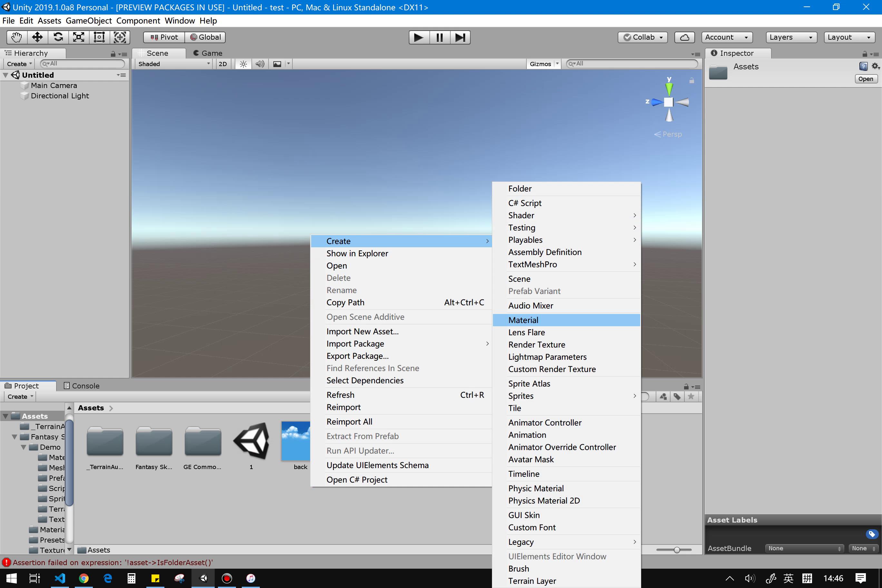Select the Hand tool
This screenshot has width=882, height=588.
click(17, 37)
